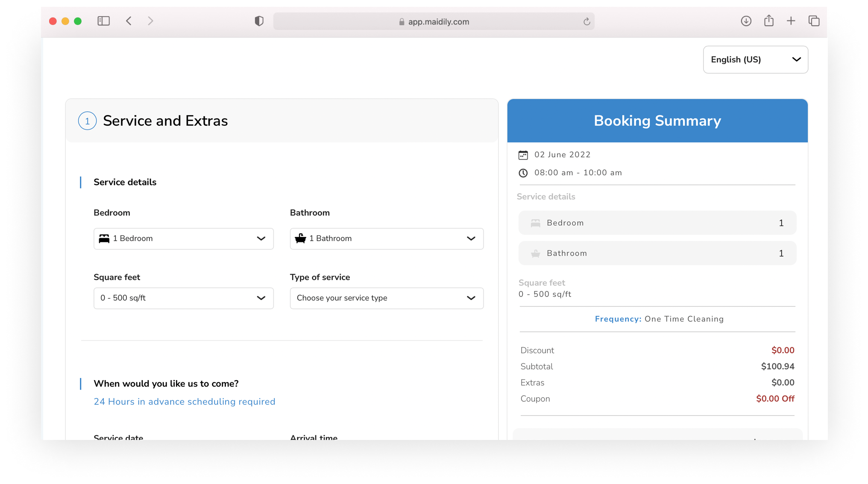Image resolution: width=868 pixels, height=484 pixels.
Task: Expand the 1 Bedroom dropdown
Action: pos(183,239)
